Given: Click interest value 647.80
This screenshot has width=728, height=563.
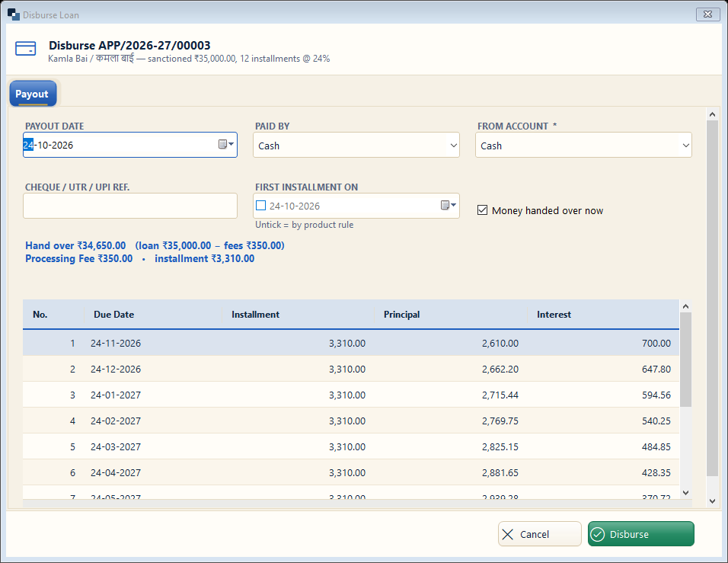Looking at the screenshot, I should click(656, 369).
